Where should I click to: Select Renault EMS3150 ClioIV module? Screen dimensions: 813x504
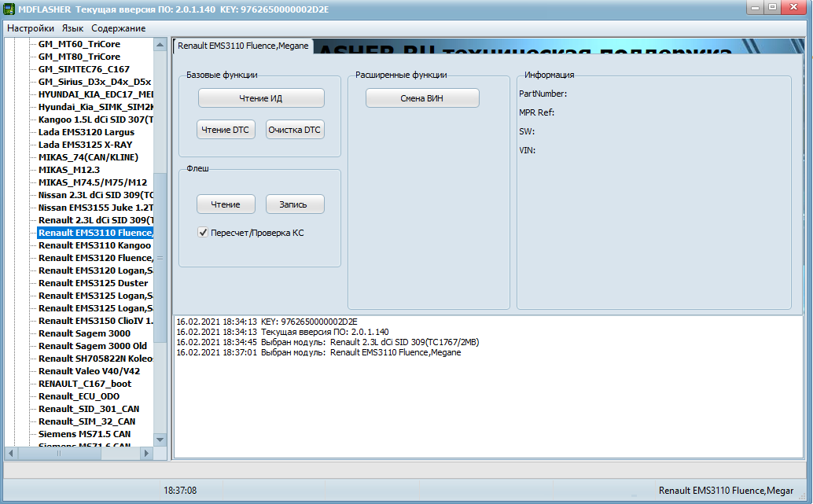96,321
